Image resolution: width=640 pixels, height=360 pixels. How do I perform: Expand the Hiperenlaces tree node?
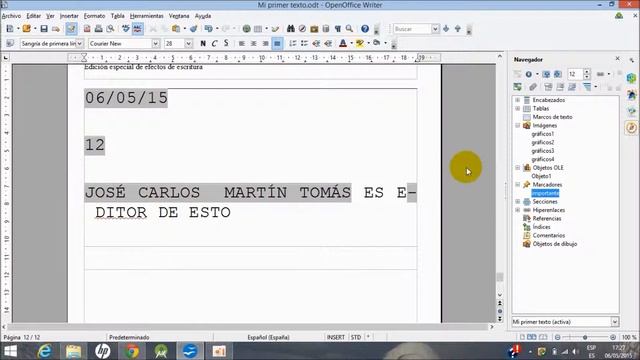(x=518, y=210)
